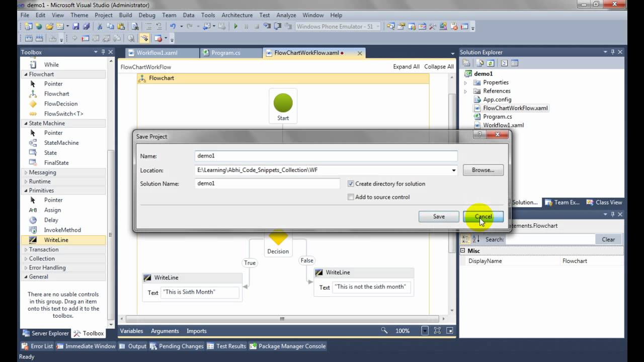The image size is (644, 362).
Task: Select App.config in Solution Explorer
Action: pyautogui.click(x=497, y=100)
